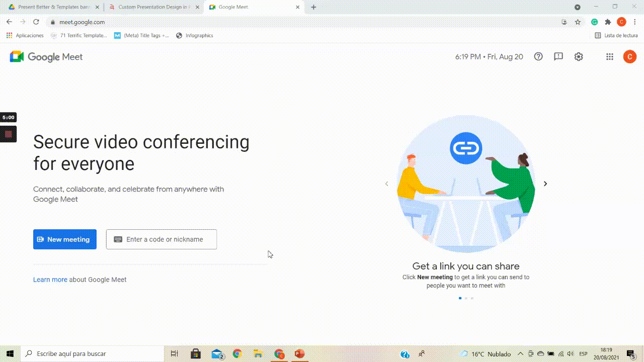The width and height of the screenshot is (644, 362).
Task: Click the Google Meet logo
Action: [46, 57]
